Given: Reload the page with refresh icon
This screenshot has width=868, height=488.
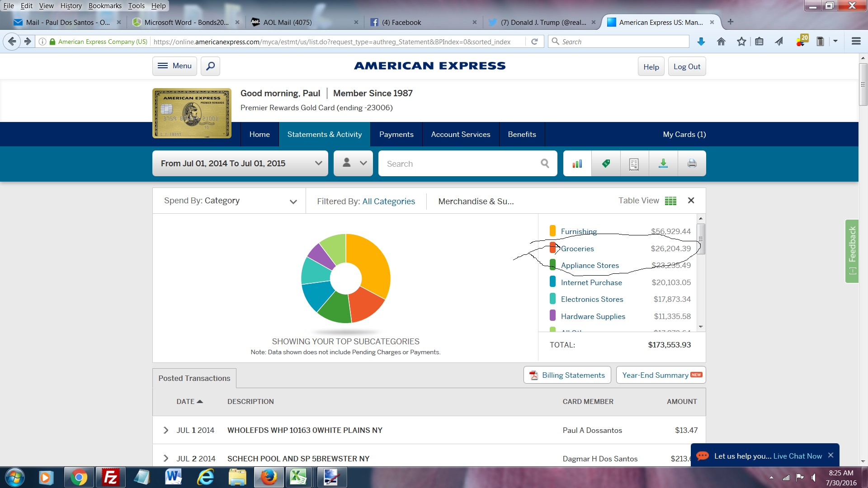Looking at the screenshot, I should coord(534,42).
